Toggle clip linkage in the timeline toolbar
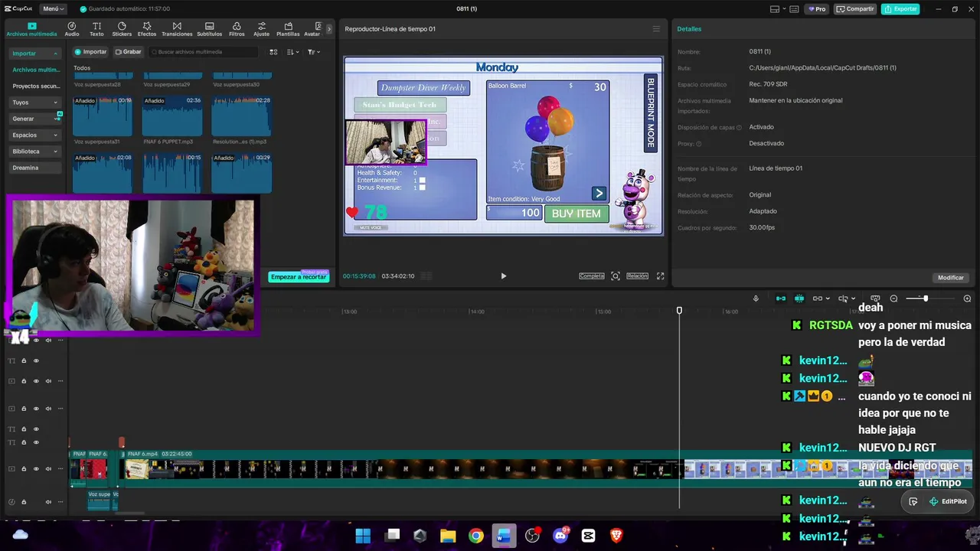This screenshot has width=980, height=551. [x=818, y=298]
